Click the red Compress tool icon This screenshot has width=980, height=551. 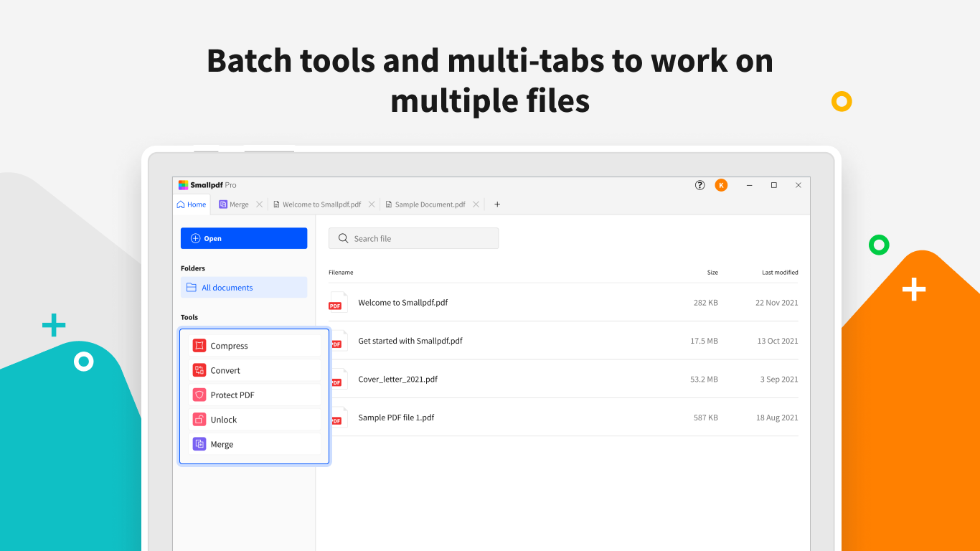coord(199,346)
